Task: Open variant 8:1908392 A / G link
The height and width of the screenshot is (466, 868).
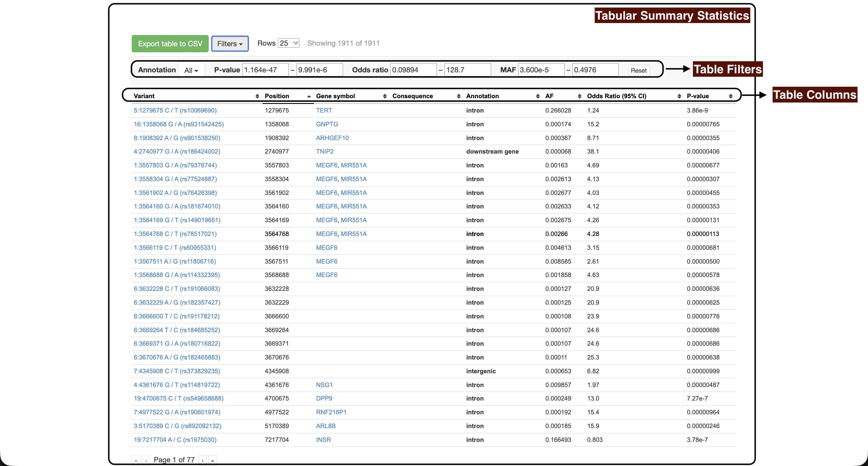Action: (x=177, y=138)
